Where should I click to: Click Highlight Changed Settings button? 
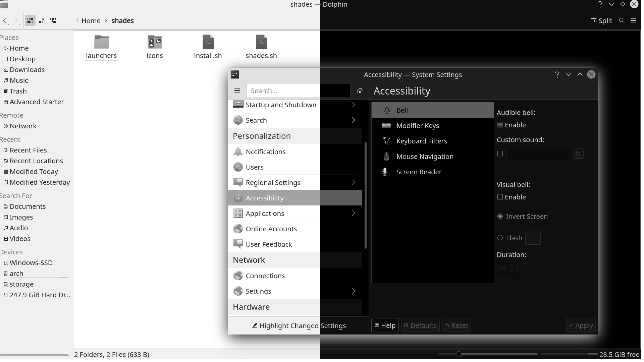coord(299,326)
